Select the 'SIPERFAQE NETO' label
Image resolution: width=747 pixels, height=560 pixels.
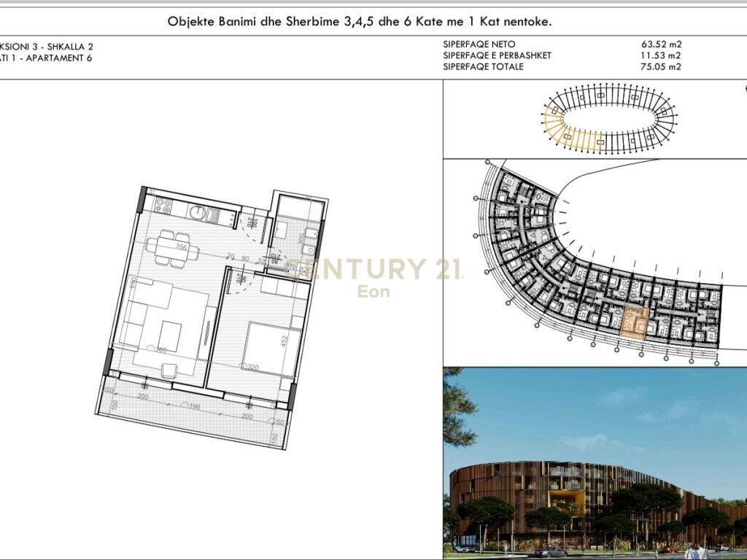click(x=479, y=44)
